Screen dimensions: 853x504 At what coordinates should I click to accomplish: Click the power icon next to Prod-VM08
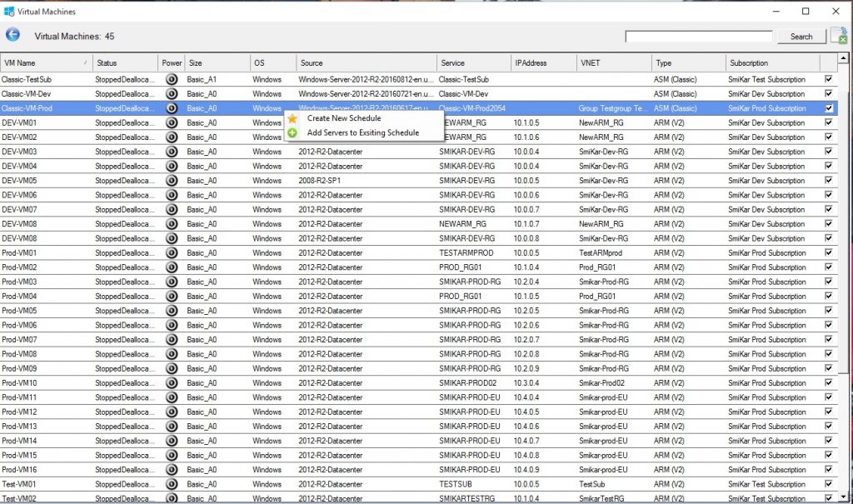[171, 354]
